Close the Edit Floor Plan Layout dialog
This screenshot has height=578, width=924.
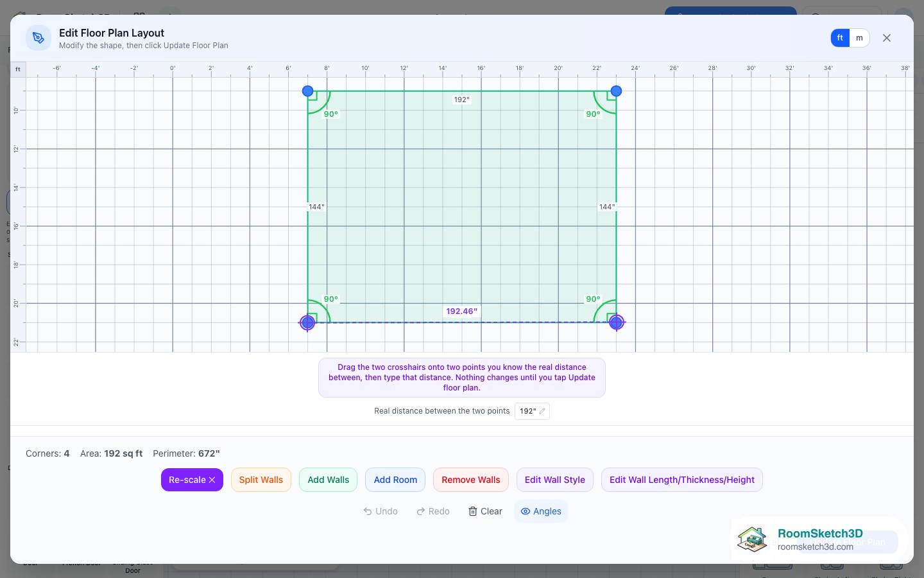887,38
